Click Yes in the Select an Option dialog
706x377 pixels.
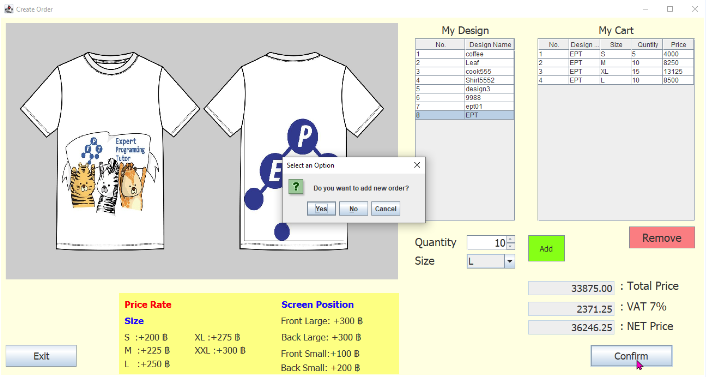coord(321,209)
